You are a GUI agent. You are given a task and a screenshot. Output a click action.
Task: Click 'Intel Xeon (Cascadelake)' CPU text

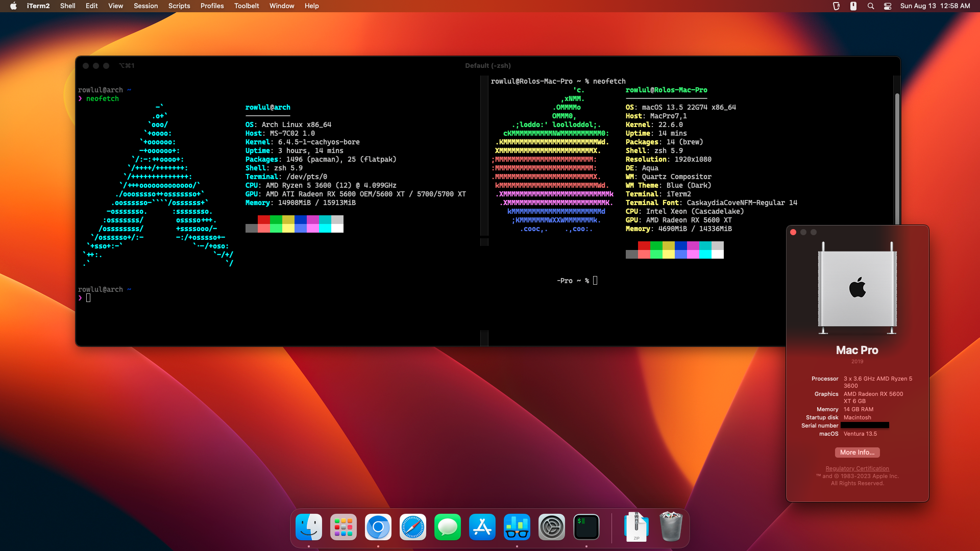coord(695,212)
